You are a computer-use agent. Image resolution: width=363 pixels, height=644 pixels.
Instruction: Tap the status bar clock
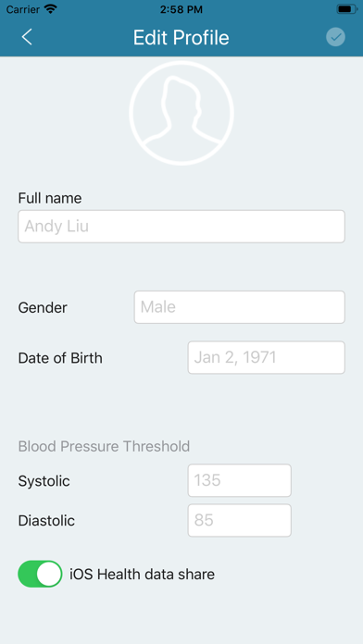pos(181,9)
